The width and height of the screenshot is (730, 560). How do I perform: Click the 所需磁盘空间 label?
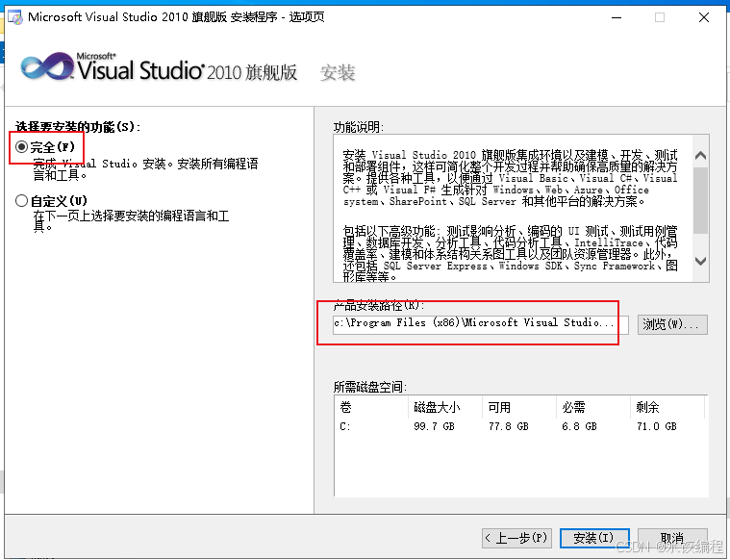pyautogui.click(x=370, y=387)
